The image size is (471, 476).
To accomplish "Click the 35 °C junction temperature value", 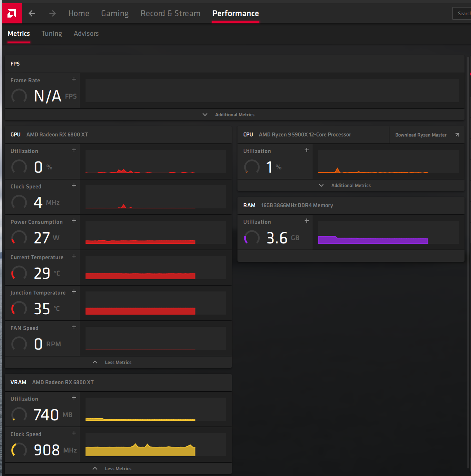I will pyautogui.click(x=47, y=308).
